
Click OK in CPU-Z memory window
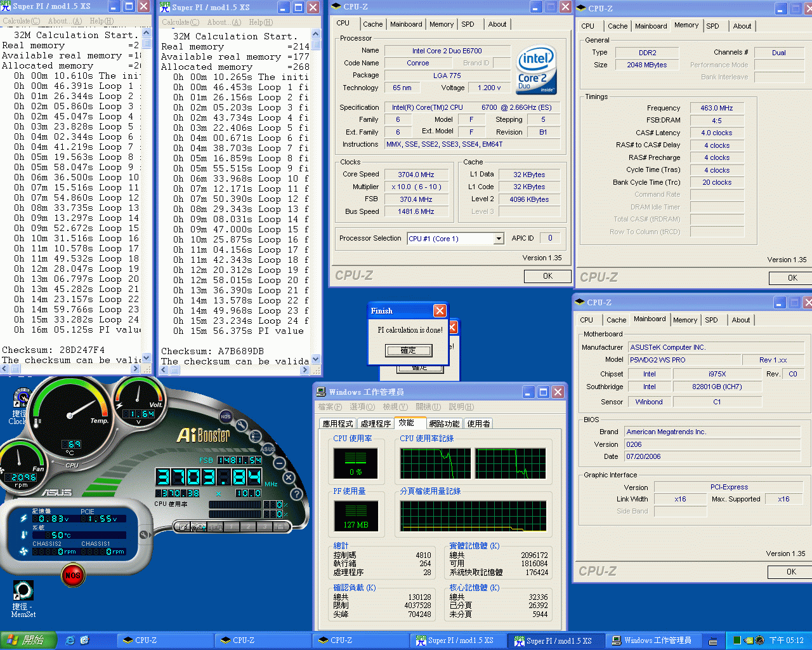[792, 278]
